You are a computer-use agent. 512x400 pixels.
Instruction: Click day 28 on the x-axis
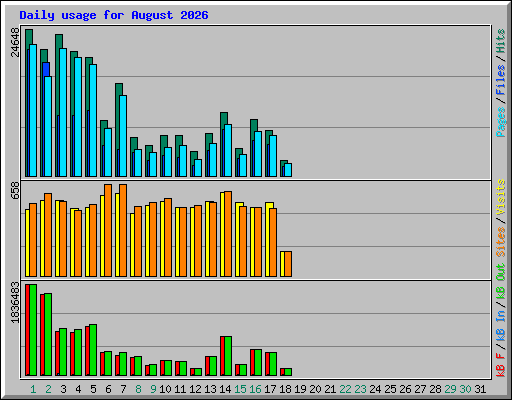tap(435, 389)
